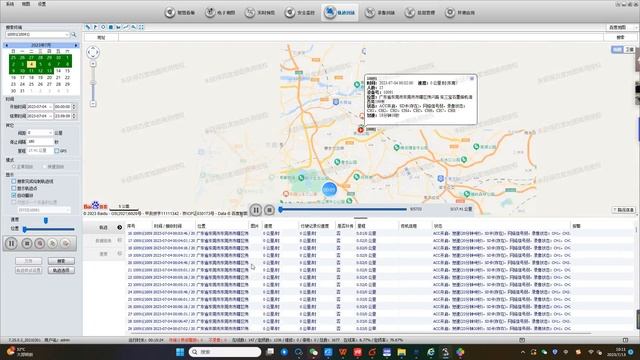Click the playback speed slider handle

[46, 220]
